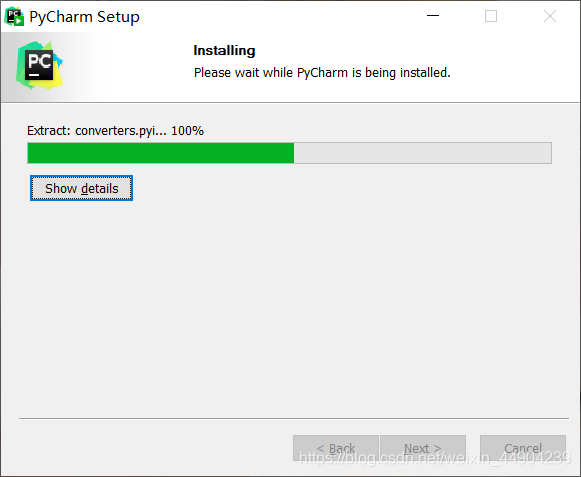Click the unfilled gray part of the progress bar
The image size is (581, 477).
422,153
